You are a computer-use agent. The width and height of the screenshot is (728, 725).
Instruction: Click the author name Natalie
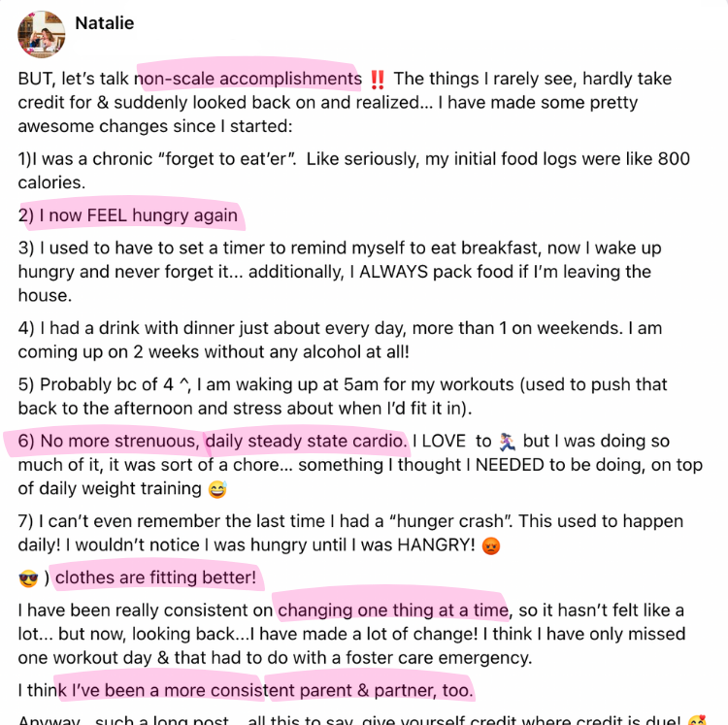105,23
